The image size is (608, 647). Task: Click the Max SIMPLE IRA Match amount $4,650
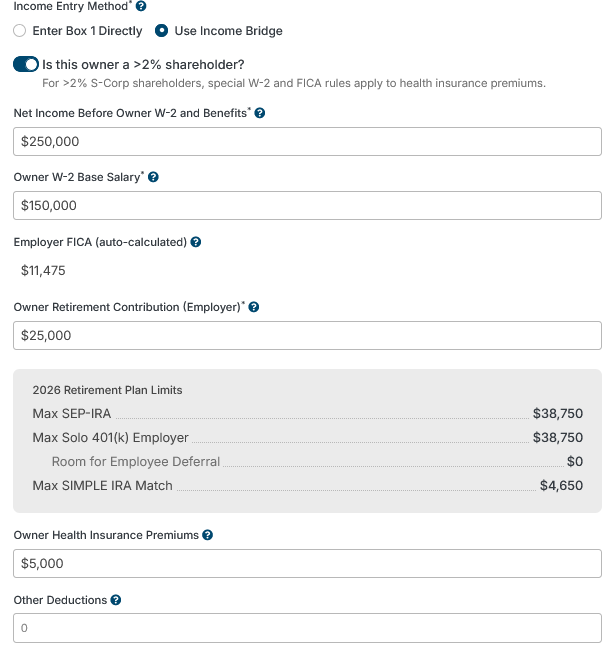tap(561, 486)
